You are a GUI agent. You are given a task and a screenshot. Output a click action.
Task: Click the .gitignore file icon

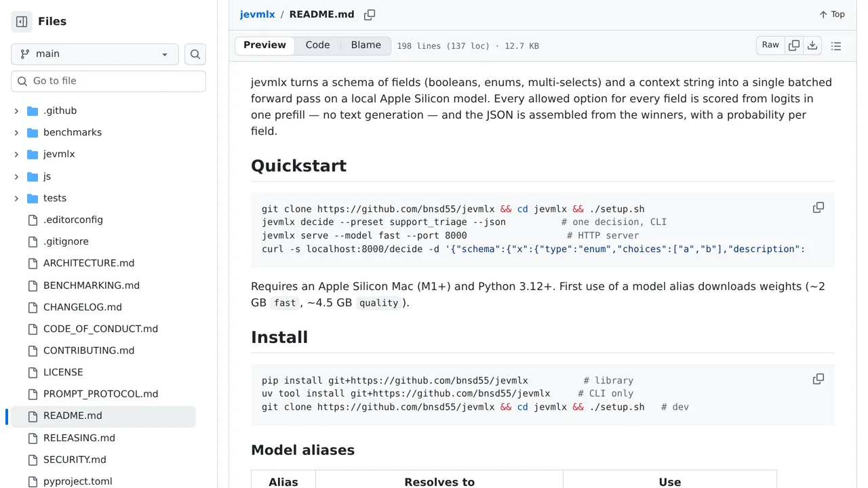33,241
